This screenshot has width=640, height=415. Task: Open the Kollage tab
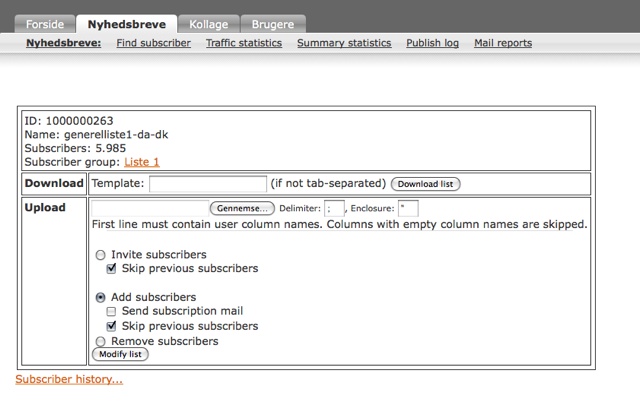[x=208, y=23]
